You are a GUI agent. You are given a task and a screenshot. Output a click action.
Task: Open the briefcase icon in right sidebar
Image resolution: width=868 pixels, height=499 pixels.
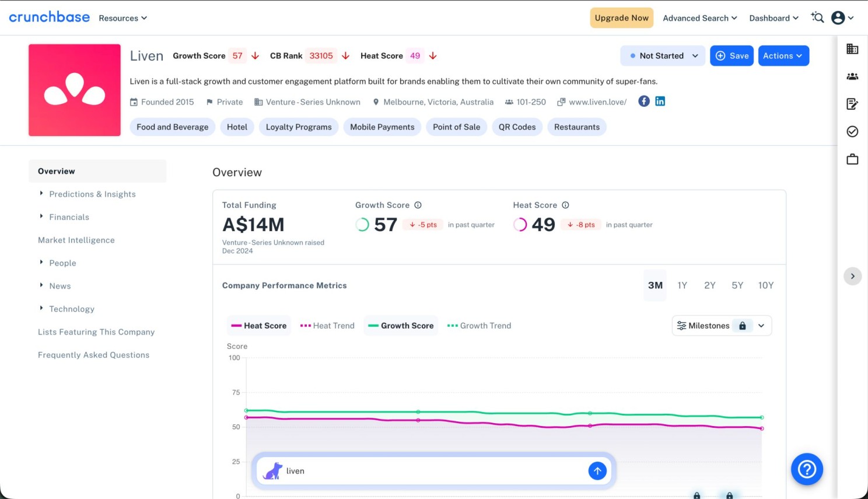click(x=852, y=159)
